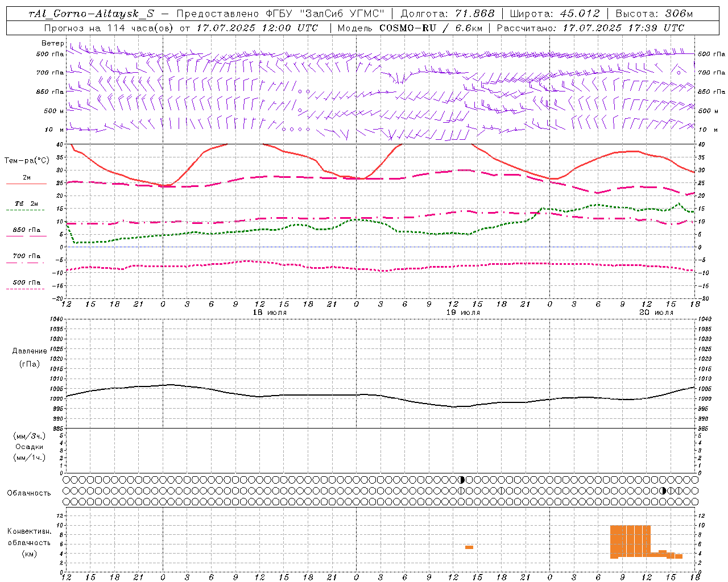Click the Облачность row label
This screenshot has height=582, width=728.
(x=29, y=493)
